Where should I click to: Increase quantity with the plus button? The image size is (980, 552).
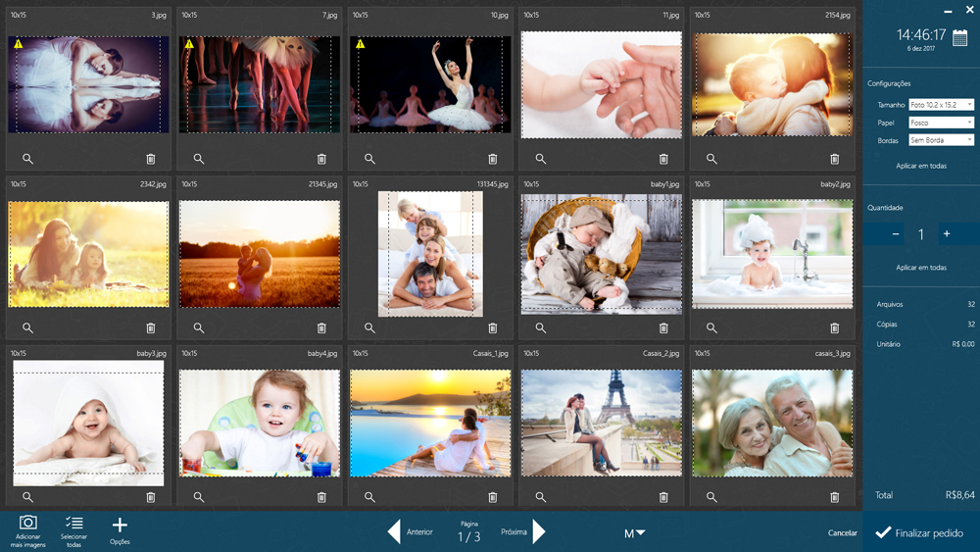click(x=947, y=234)
